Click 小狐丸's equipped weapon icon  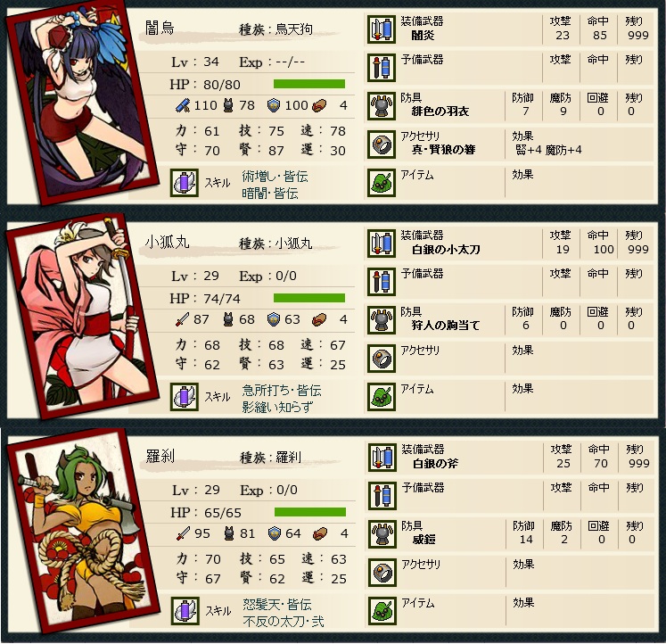[381, 244]
